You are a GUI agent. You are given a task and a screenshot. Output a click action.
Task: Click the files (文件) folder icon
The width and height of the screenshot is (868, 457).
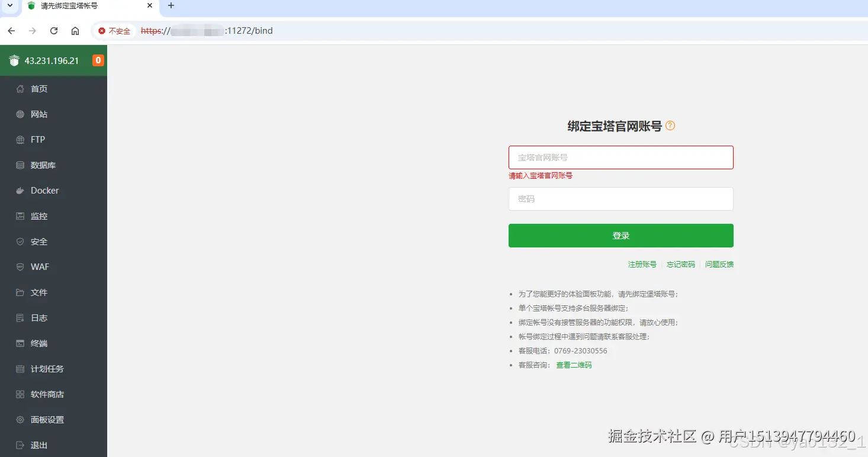[20, 292]
